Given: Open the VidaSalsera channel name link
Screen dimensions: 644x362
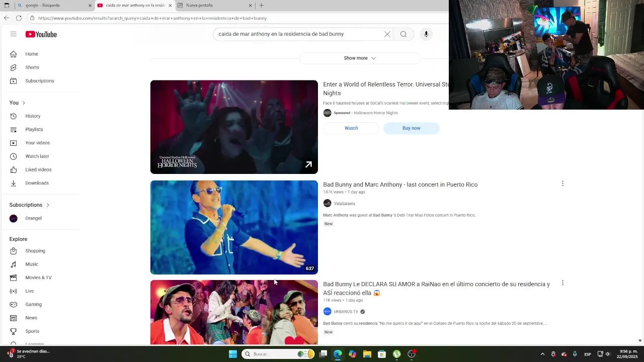Looking at the screenshot, I should (x=344, y=204).
